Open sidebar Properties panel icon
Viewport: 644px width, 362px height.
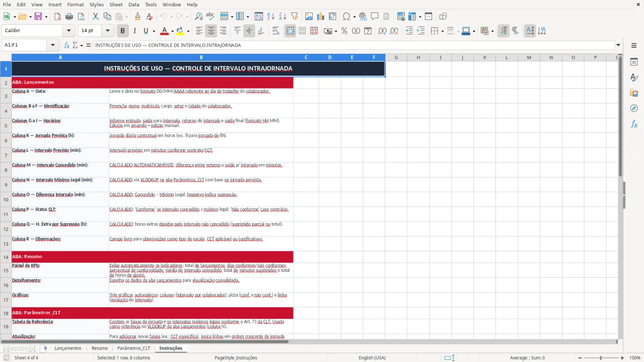[x=634, y=62]
